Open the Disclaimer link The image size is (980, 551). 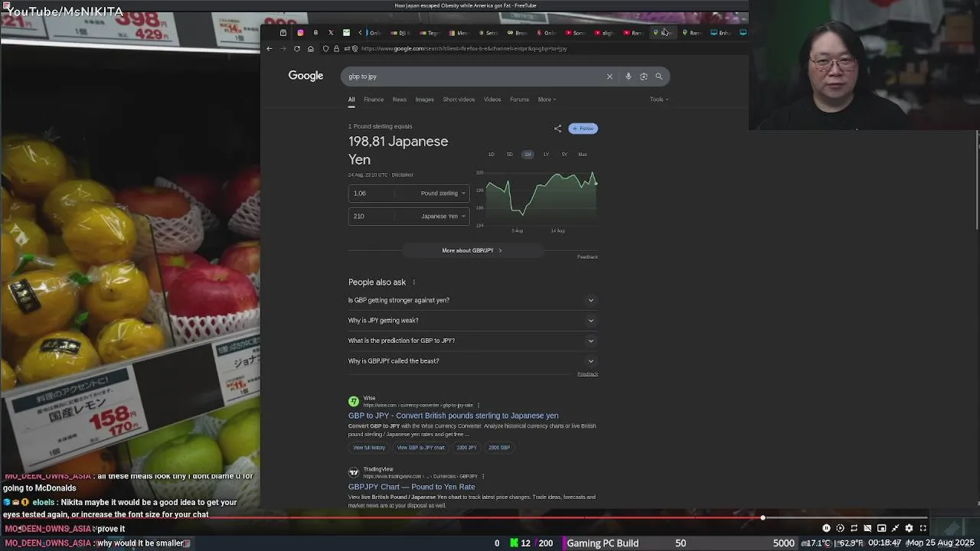(x=403, y=175)
